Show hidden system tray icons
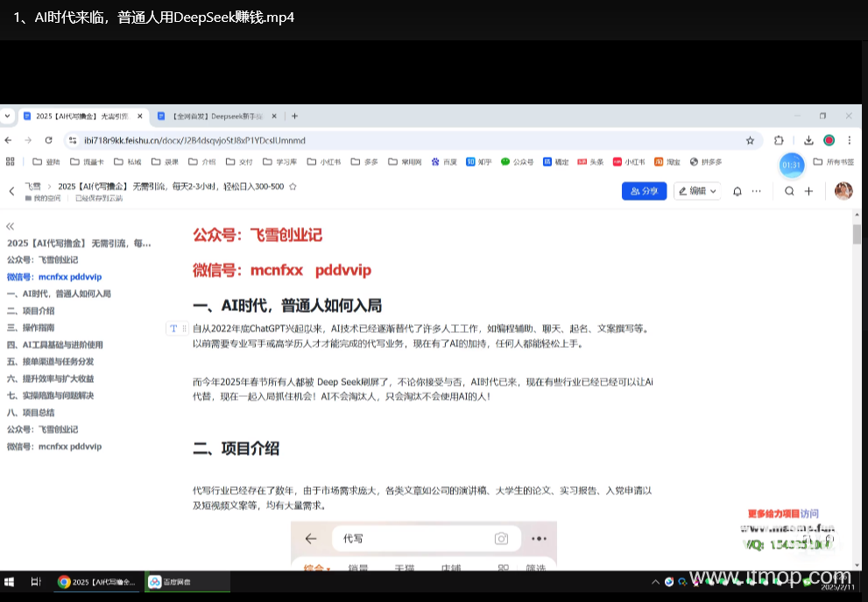The width and height of the screenshot is (868, 602). click(655, 582)
